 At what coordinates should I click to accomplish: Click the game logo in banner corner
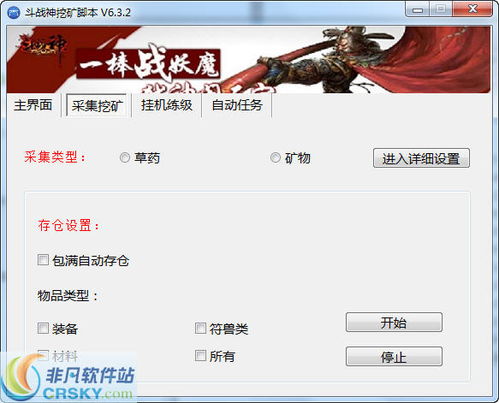(x=43, y=46)
